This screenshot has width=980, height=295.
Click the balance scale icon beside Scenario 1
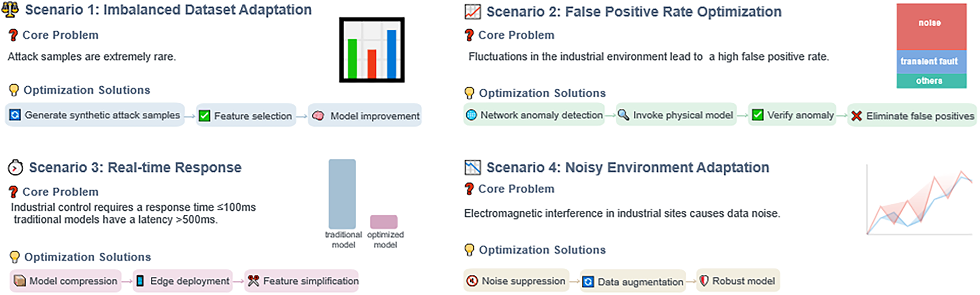pos(10,10)
